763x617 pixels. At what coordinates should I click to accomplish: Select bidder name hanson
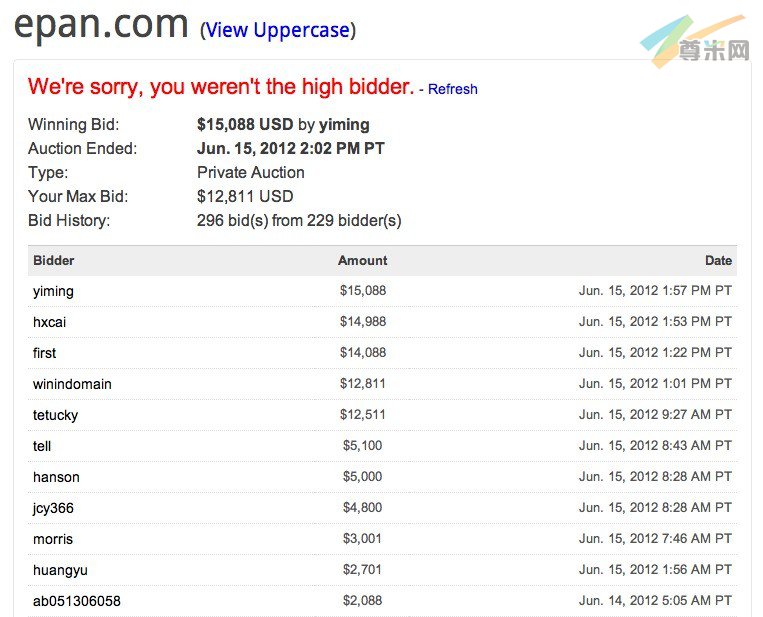point(56,477)
